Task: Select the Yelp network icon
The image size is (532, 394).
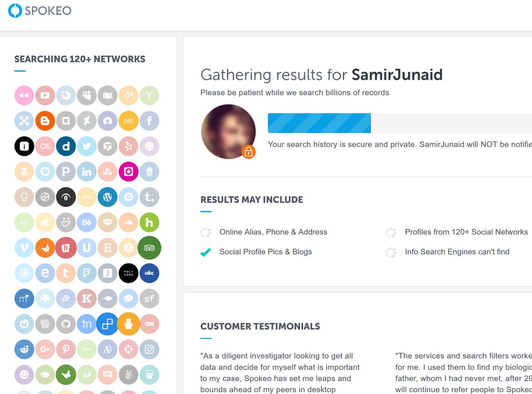Action: pyautogui.click(x=129, y=146)
